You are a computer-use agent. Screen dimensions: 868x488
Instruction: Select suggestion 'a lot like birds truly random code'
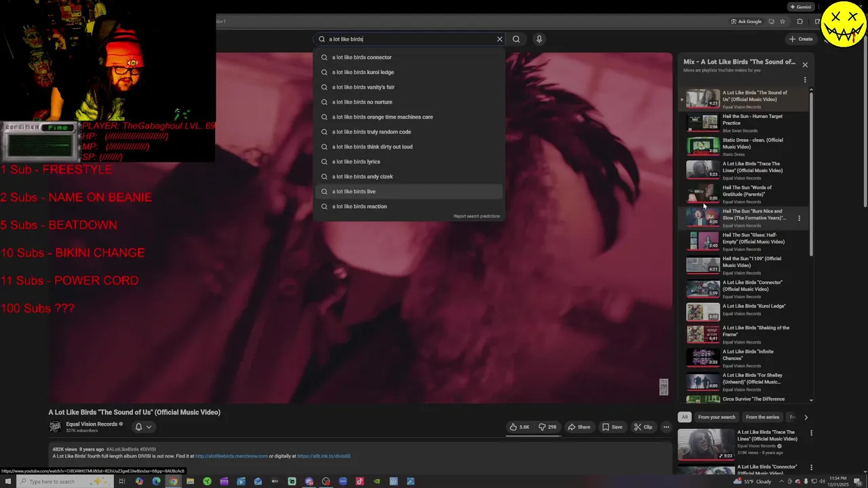tap(409, 132)
